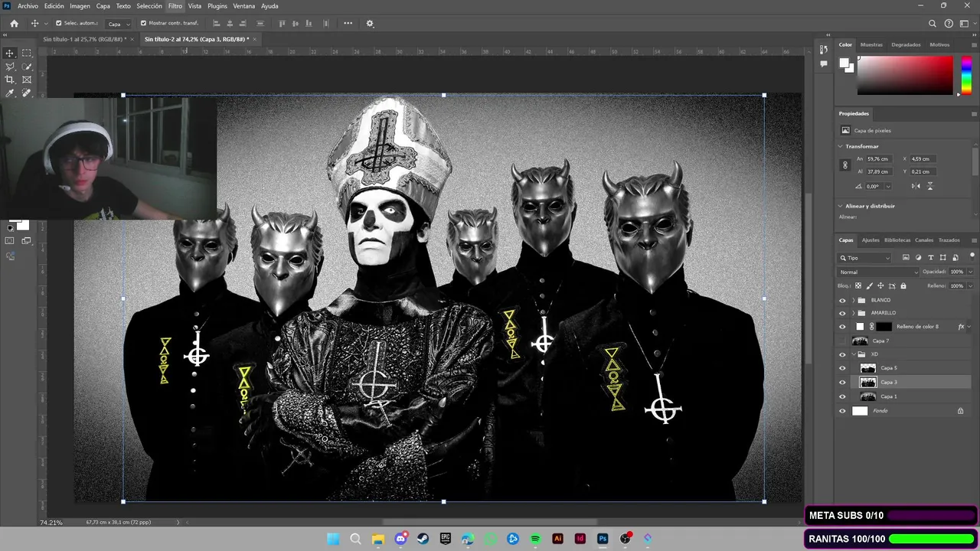
Task: Collapse the XD group
Action: pyautogui.click(x=853, y=354)
